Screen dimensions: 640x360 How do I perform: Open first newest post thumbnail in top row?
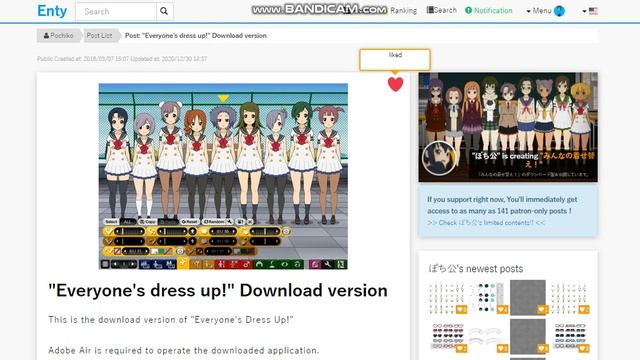coord(447,298)
